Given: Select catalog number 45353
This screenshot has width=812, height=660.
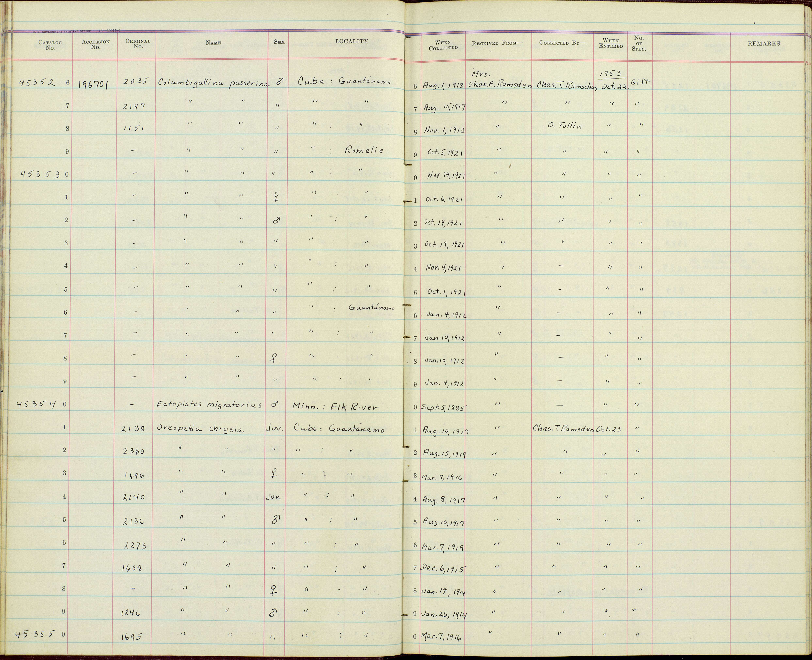Looking at the screenshot, I should [40, 174].
